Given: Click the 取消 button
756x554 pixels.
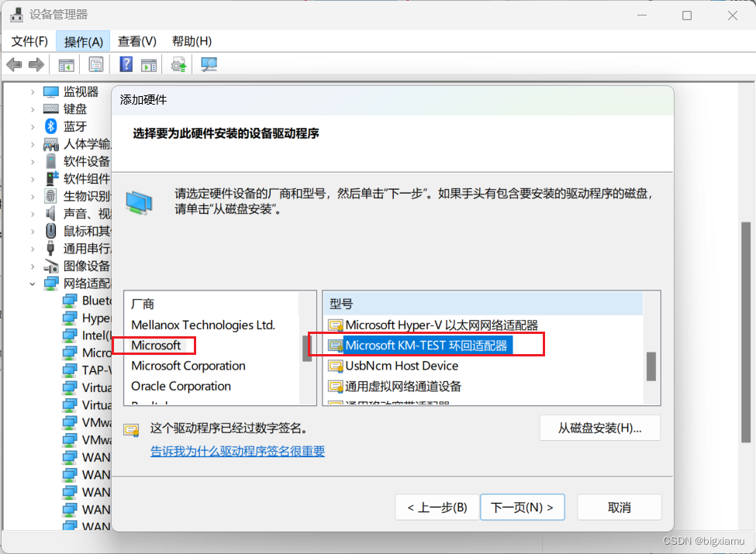Looking at the screenshot, I should click(619, 508).
